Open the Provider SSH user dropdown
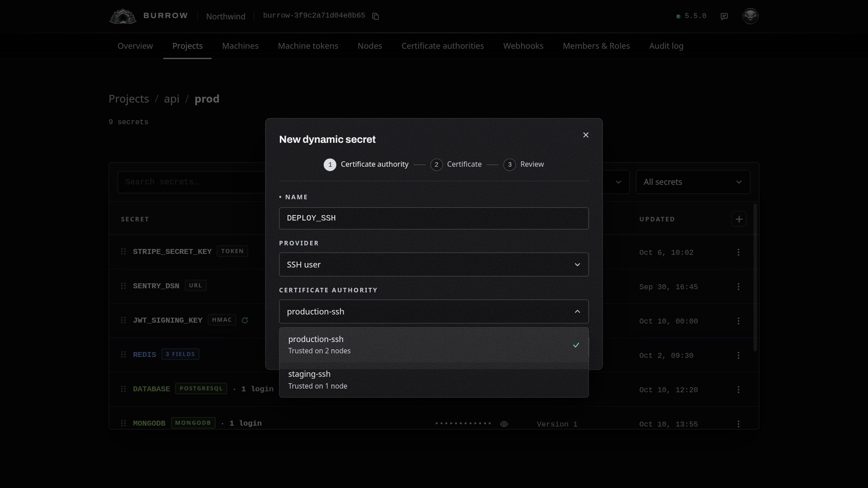868x488 pixels. [434, 264]
